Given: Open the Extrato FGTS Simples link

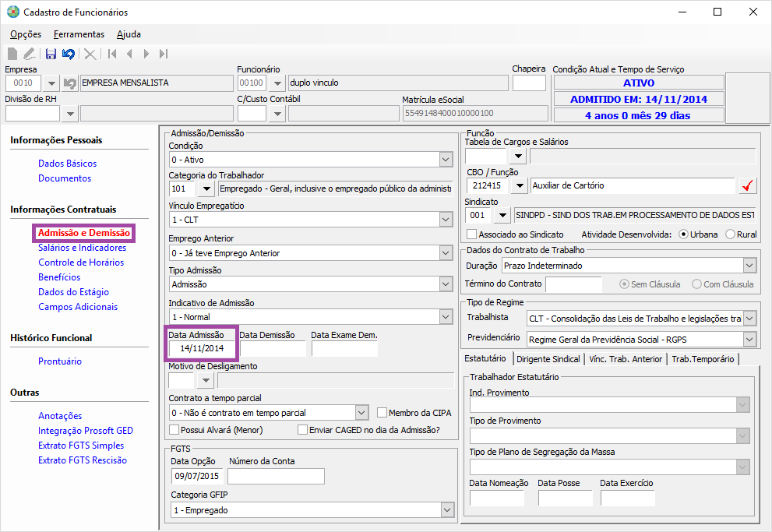Looking at the screenshot, I should (81, 446).
